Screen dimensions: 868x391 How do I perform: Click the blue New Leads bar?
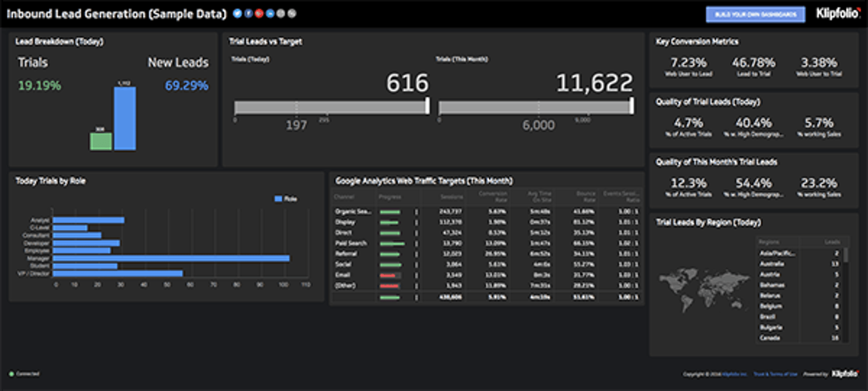coord(125,118)
